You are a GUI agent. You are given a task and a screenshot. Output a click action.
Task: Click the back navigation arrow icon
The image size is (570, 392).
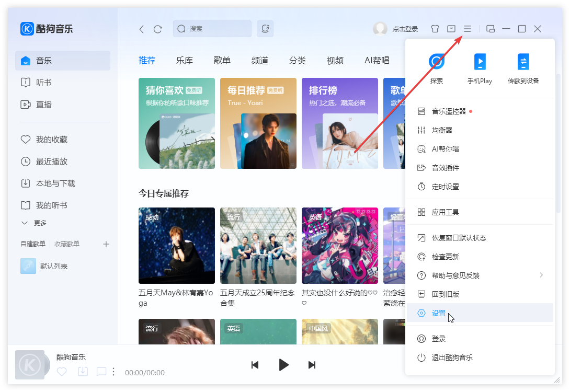coord(141,29)
